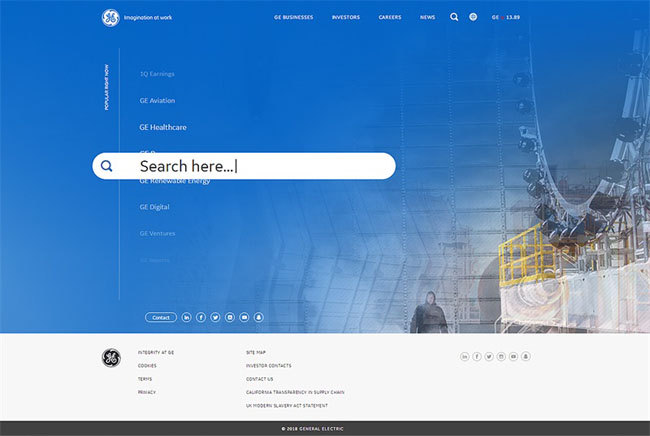Open UK Modern Slavery Act Statement link

[x=287, y=406]
